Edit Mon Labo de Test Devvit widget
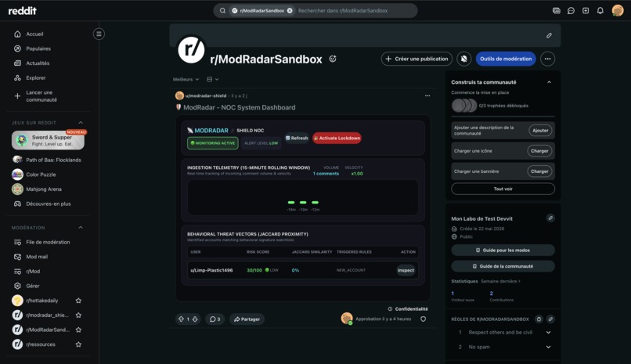The image size is (631, 364). click(x=550, y=218)
